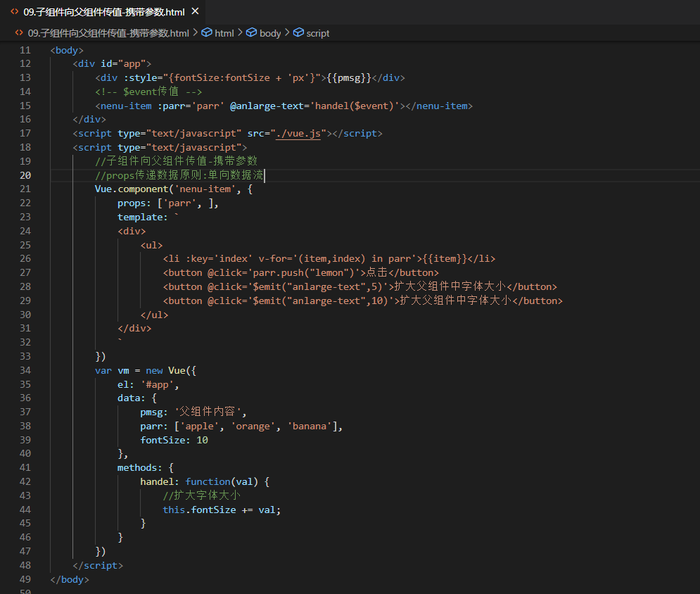700x594 pixels.
Task: Click the HTML file icon in the editor tab
Action: pos(14,12)
